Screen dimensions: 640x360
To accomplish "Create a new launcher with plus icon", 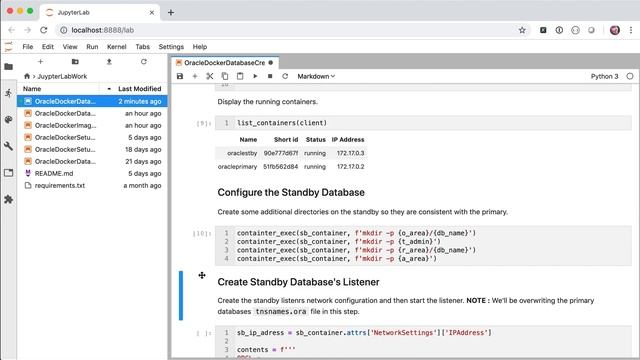I will tap(40, 62).
